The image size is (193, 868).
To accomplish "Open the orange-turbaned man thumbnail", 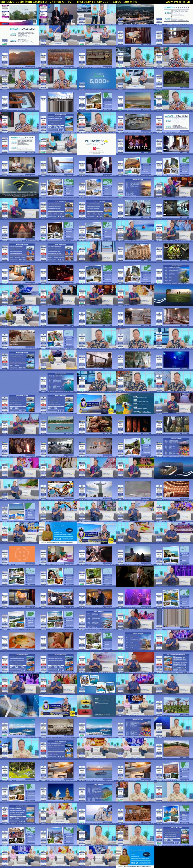I will pos(19,597).
